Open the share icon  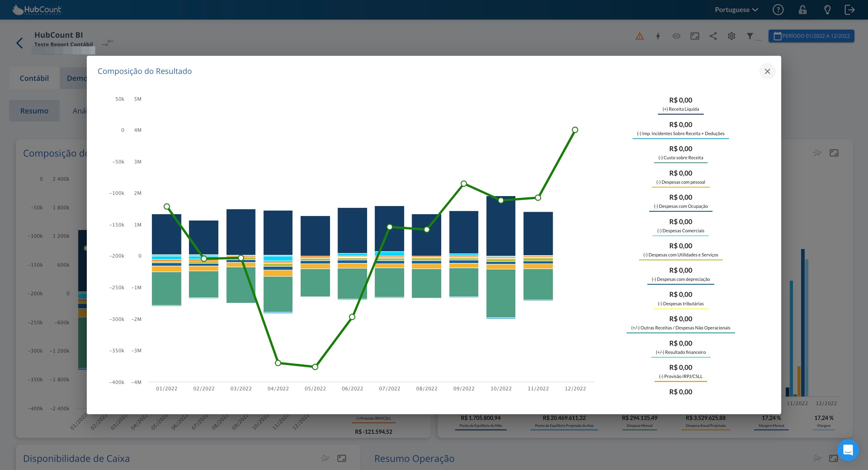(x=713, y=36)
